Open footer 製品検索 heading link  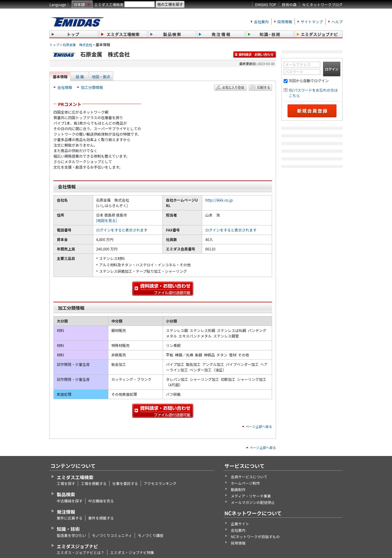(66, 495)
